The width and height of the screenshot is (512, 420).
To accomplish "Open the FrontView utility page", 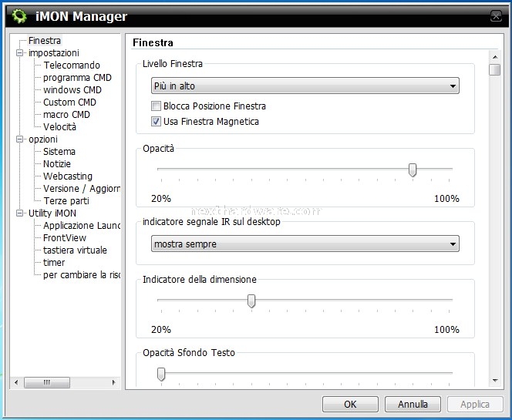I will coord(65,238).
